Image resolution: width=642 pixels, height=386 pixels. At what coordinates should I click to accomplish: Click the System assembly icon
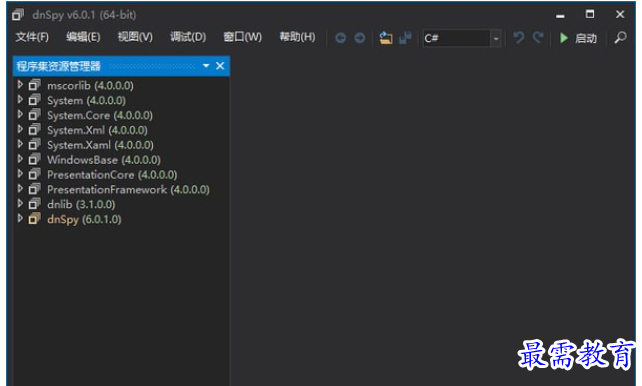(x=34, y=100)
